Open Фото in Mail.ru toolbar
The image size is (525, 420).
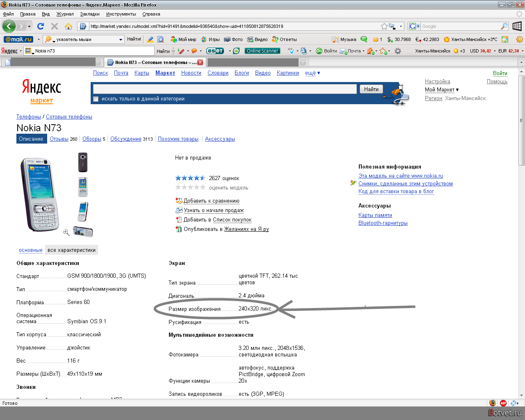point(233,39)
